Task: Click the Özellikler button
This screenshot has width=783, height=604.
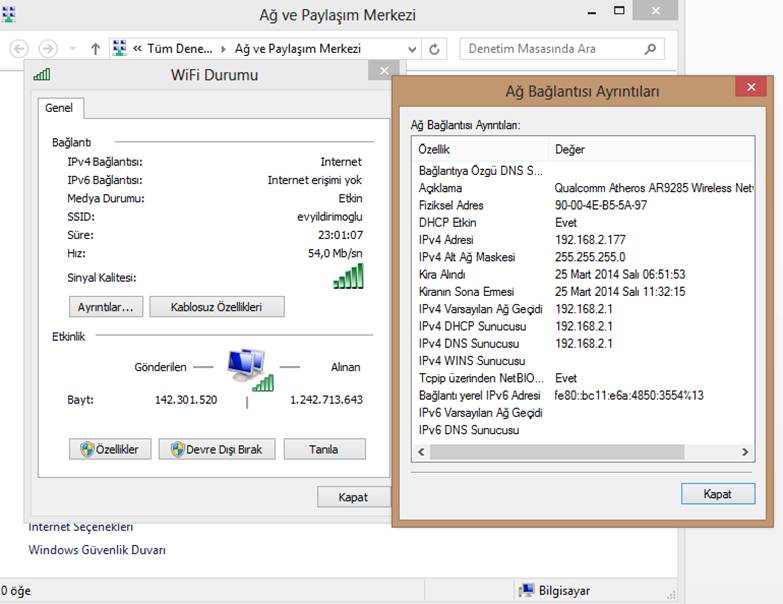Action: coord(110,450)
